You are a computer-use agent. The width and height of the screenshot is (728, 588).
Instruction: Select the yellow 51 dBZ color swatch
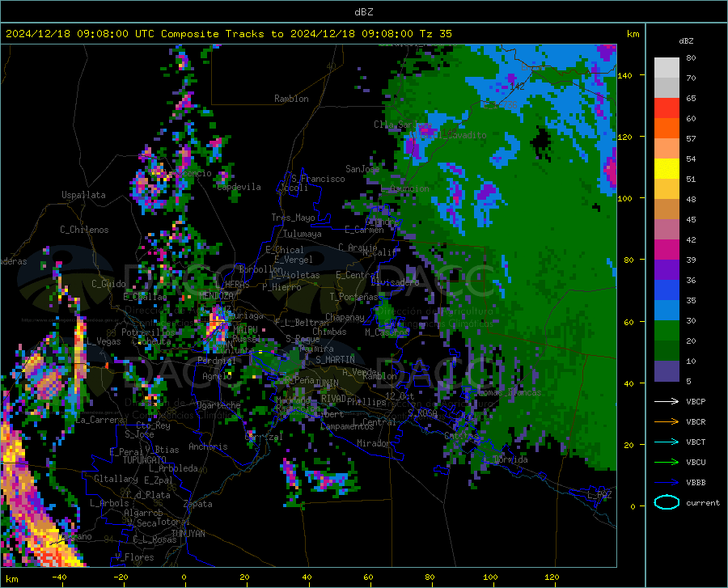point(667,169)
